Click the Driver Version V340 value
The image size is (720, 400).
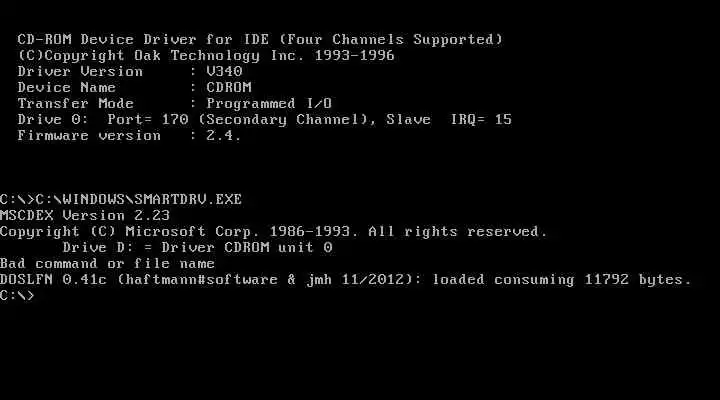pos(224,72)
